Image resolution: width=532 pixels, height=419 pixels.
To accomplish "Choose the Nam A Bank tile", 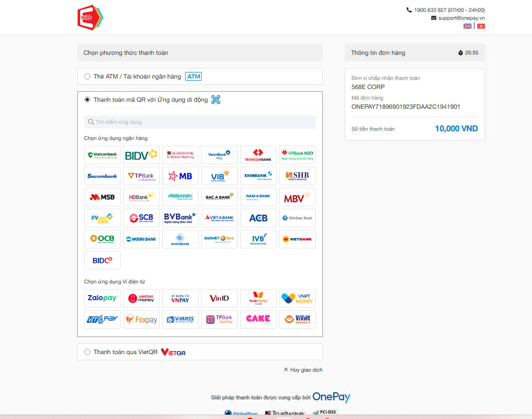I will pos(258,197).
